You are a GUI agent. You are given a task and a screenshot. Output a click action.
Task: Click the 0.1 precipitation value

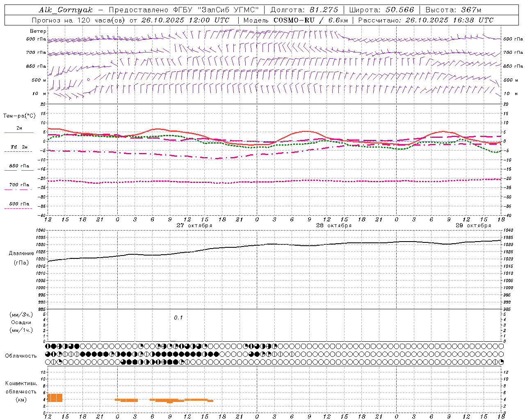178,318
